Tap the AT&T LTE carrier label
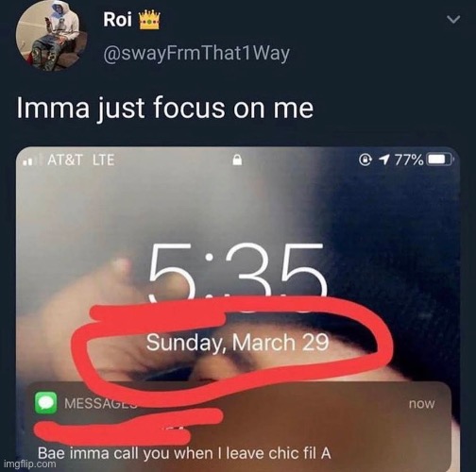This screenshot has width=476, height=472. (81, 160)
